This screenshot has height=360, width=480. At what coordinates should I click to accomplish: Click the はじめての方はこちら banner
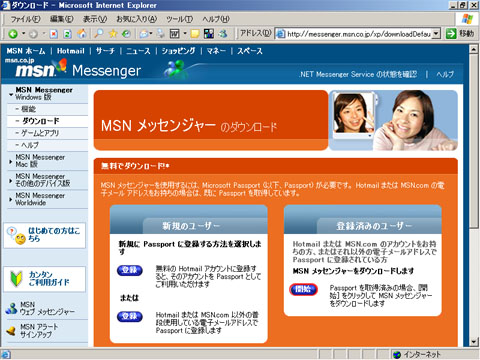(44, 235)
